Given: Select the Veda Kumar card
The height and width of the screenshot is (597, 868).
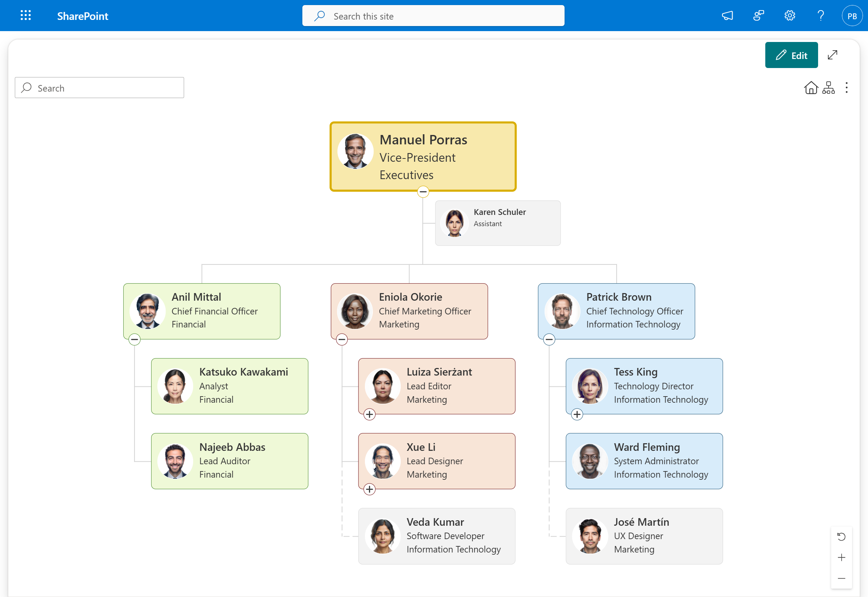Looking at the screenshot, I should (437, 537).
